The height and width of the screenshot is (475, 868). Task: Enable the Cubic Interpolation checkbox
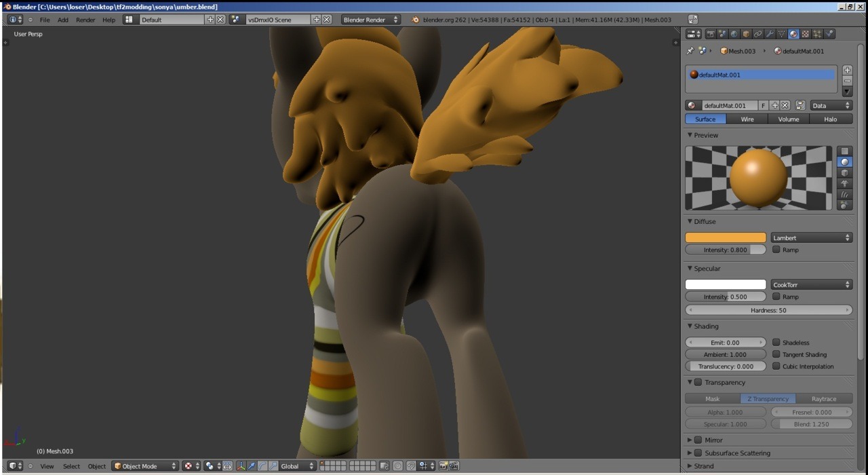776,366
